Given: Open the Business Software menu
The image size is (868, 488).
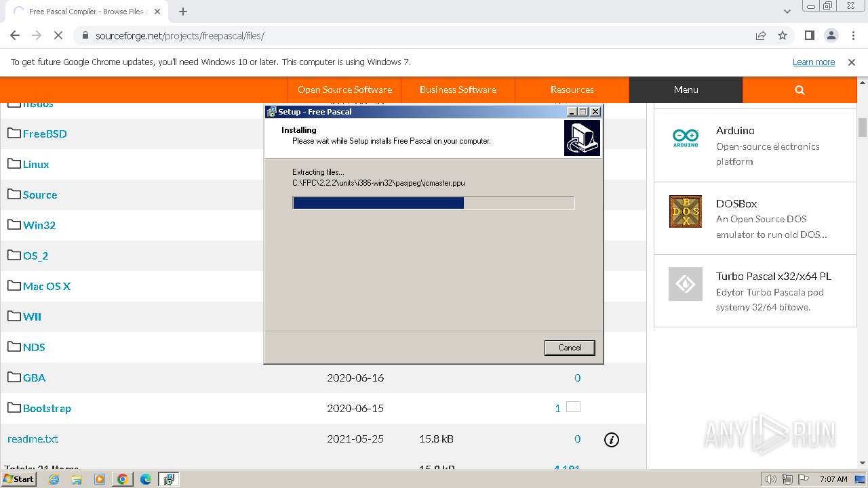Looking at the screenshot, I should [x=458, y=89].
